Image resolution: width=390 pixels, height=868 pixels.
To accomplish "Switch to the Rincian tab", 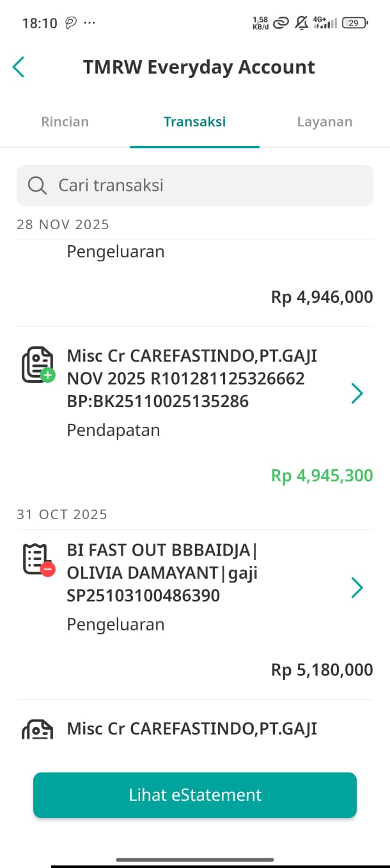I will point(65,122).
